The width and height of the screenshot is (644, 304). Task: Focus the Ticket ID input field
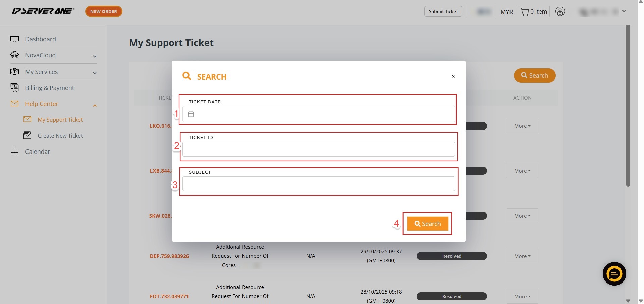318,149
